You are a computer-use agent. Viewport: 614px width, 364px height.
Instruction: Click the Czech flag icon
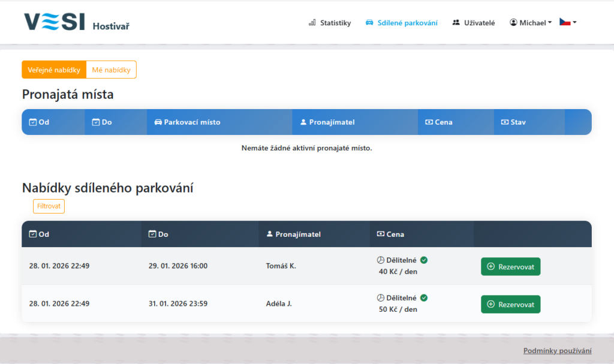[x=565, y=22]
